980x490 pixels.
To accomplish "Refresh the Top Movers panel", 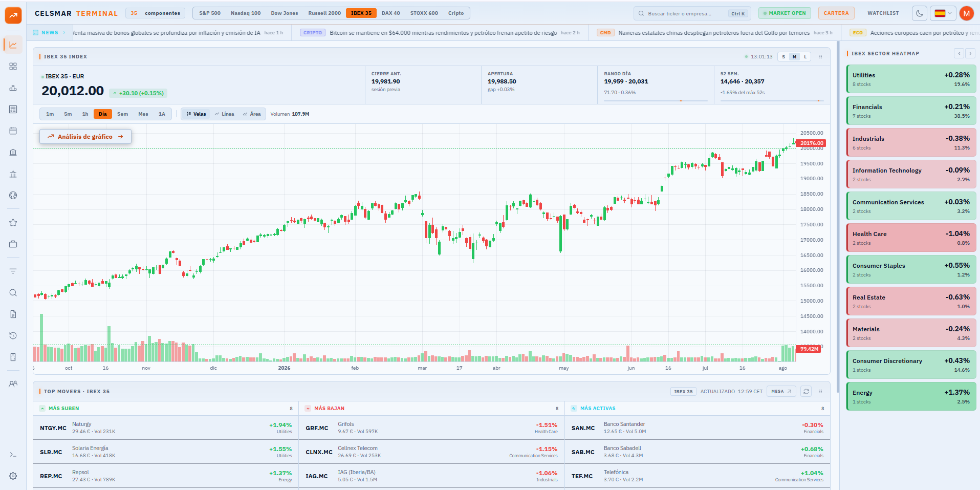I will point(806,391).
